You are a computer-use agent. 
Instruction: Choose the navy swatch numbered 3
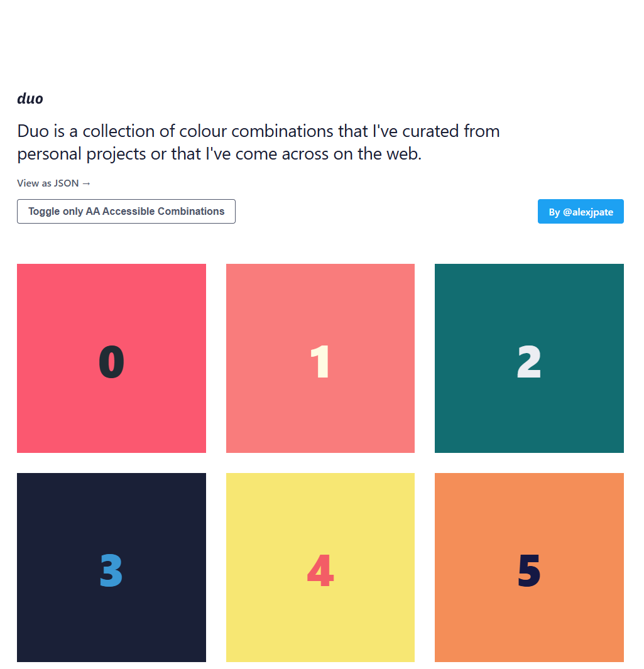tap(111, 567)
